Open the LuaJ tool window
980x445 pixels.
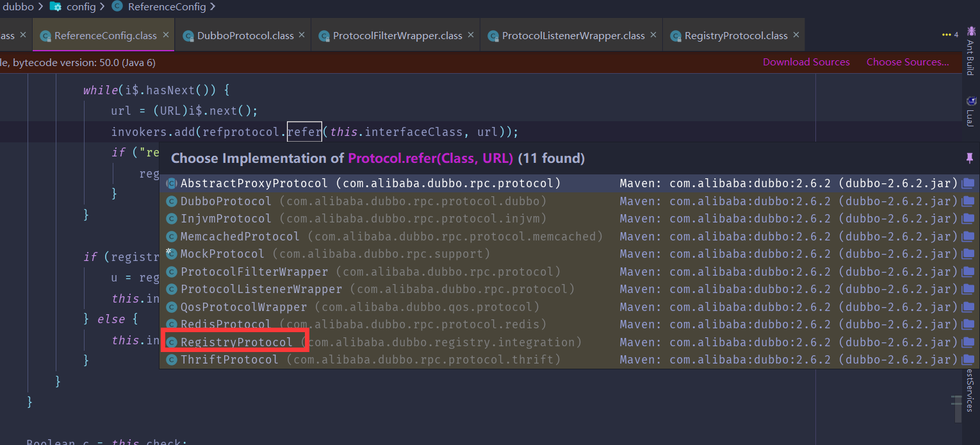[x=971, y=110]
